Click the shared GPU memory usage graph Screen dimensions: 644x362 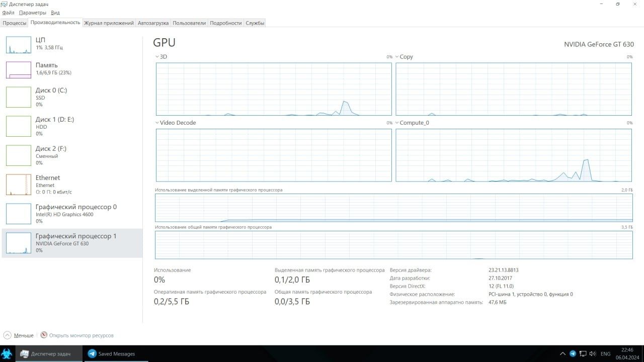pyautogui.click(x=393, y=245)
